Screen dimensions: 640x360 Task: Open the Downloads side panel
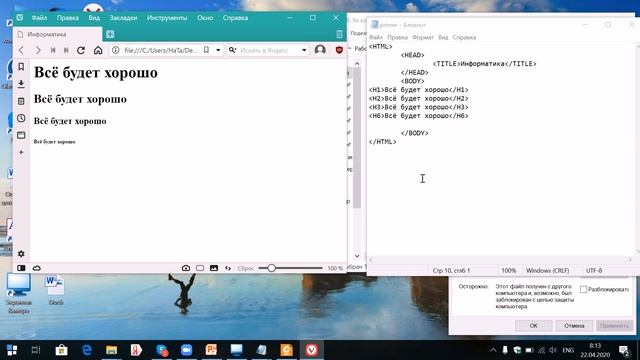(x=21, y=84)
